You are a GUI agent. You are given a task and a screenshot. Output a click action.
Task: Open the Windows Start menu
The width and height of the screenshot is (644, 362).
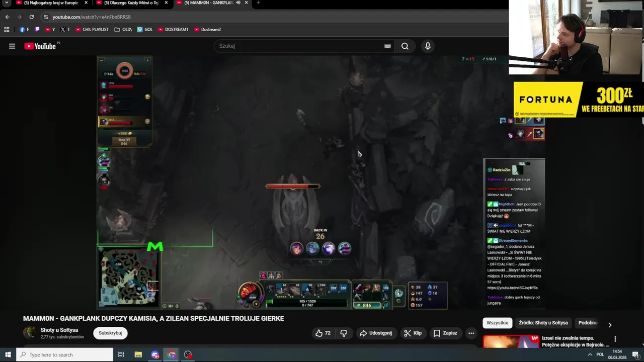pos(8,355)
